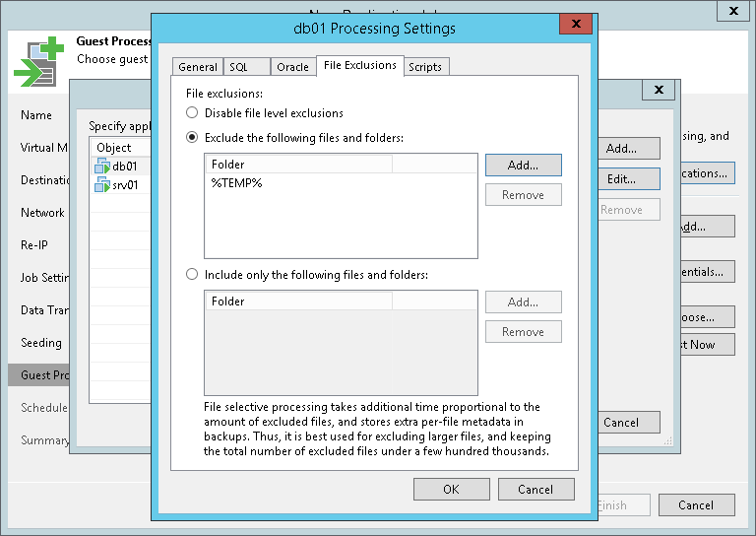Image resolution: width=756 pixels, height=536 pixels.
Task: Click the srv01 virtual machine icon
Action: tap(102, 185)
